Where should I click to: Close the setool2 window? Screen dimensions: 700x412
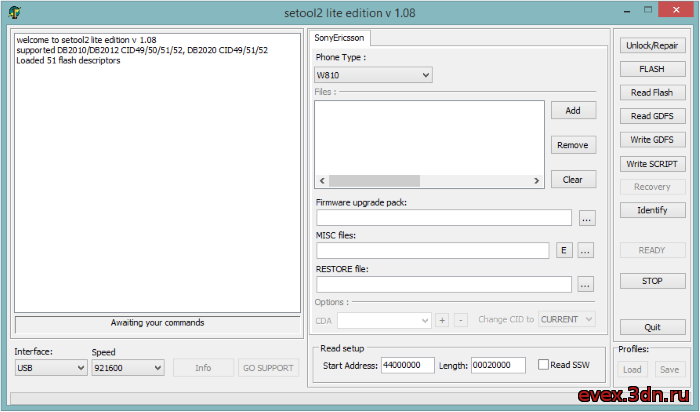coord(676,10)
